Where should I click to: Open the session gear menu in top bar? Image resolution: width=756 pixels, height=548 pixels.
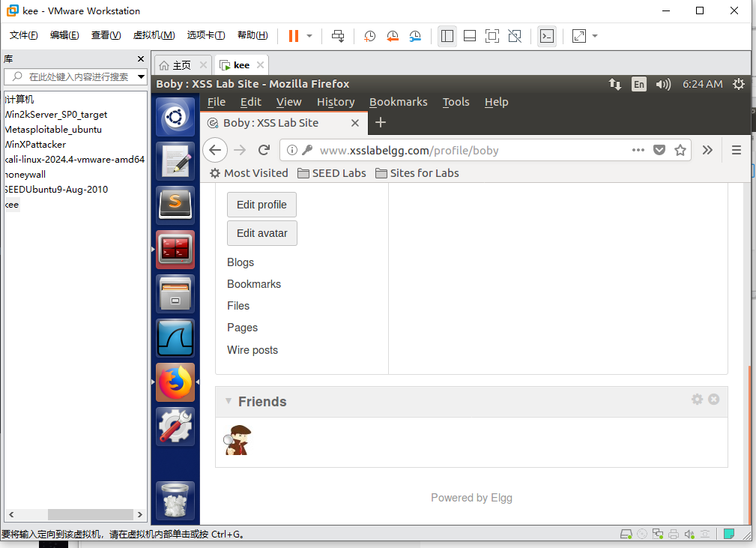pyautogui.click(x=738, y=84)
